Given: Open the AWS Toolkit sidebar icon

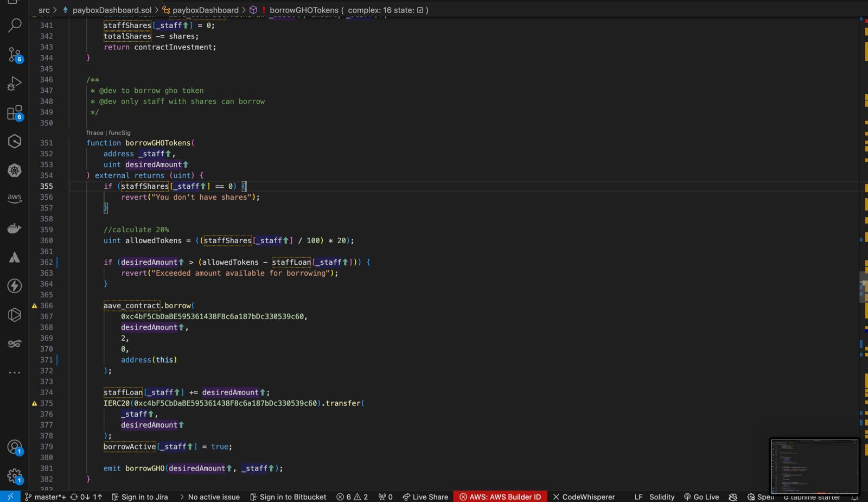Looking at the screenshot, I should [x=15, y=199].
